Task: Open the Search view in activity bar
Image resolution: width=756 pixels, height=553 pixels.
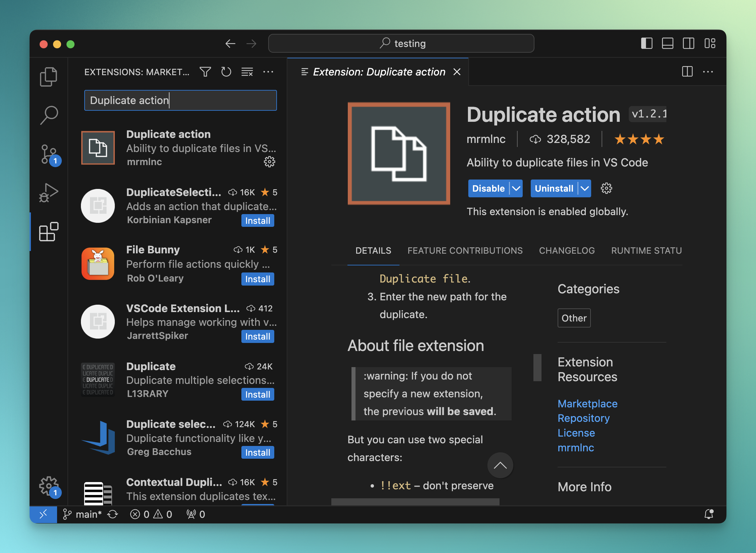Action: pyautogui.click(x=49, y=115)
